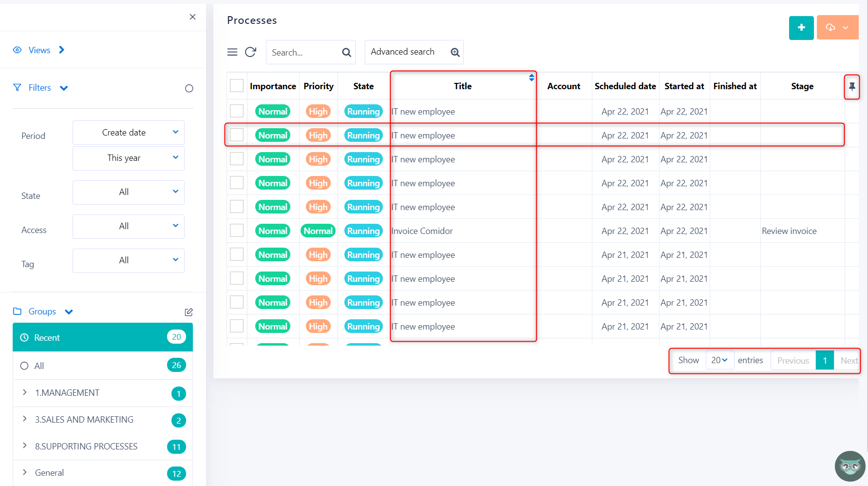
Task: Open the Create date period dropdown
Action: pyautogui.click(x=129, y=133)
